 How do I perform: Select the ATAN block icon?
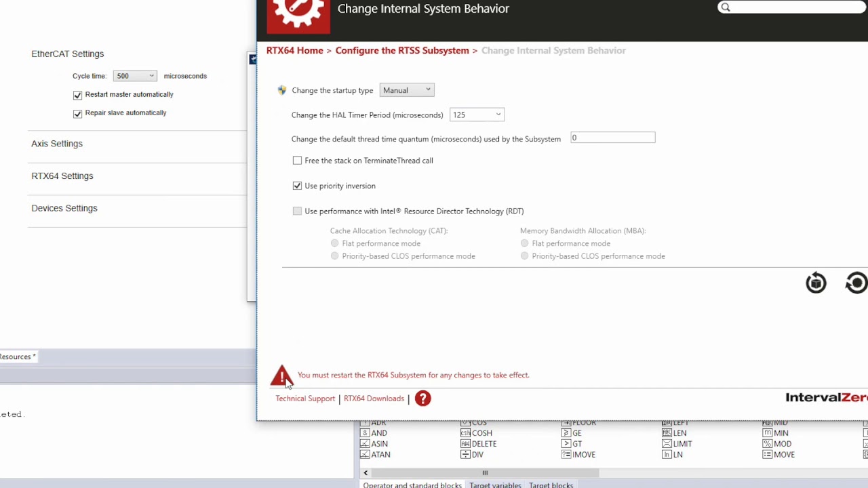[365, 455]
